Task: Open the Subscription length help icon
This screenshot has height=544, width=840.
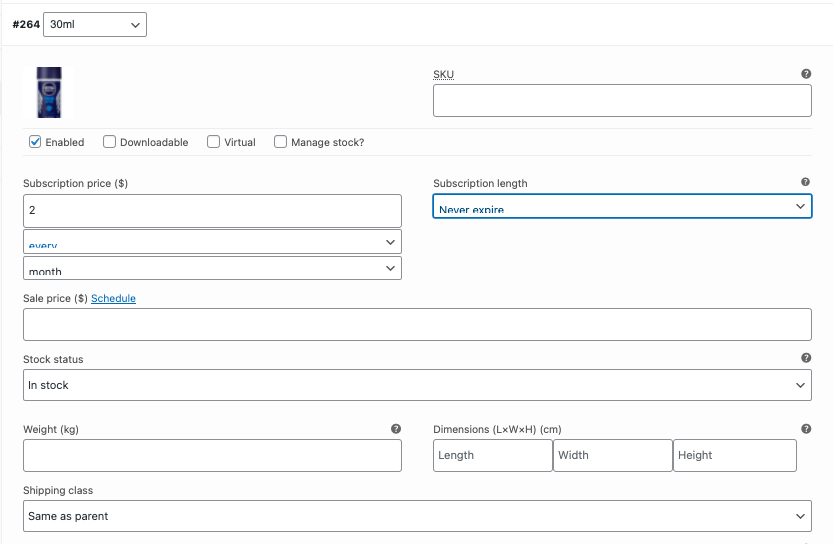Action: pos(805,182)
